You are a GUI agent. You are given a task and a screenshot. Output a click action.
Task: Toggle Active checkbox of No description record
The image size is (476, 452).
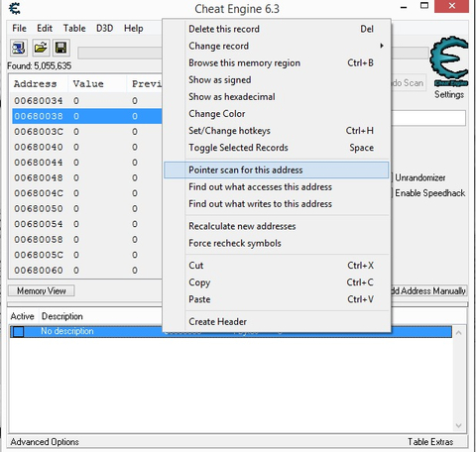pos(19,331)
